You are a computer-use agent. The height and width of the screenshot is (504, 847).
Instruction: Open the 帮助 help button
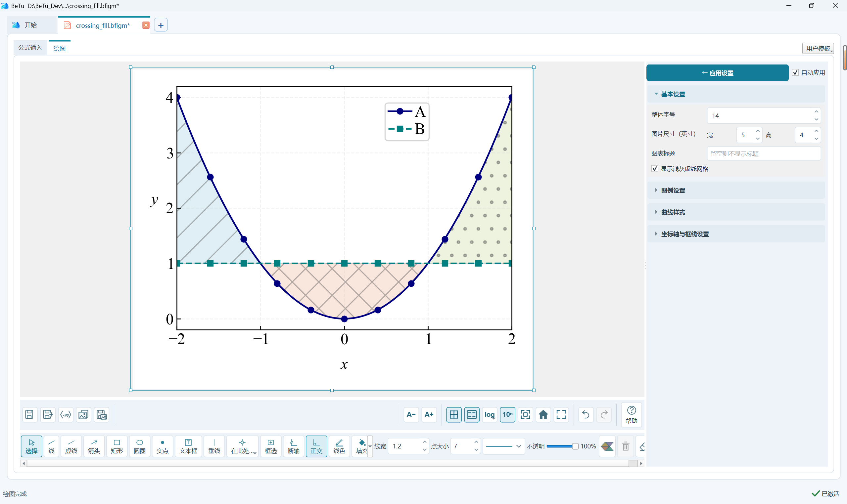pos(632,414)
